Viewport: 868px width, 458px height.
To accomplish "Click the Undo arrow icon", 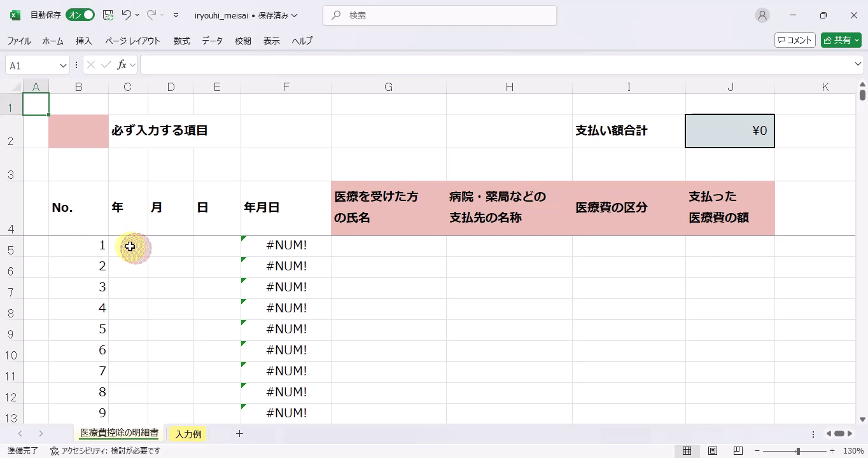I will click(x=127, y=15).
